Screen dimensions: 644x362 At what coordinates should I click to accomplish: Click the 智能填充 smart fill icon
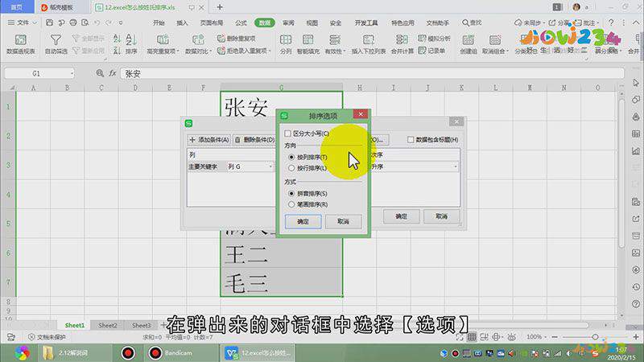(x=308, y=39)
